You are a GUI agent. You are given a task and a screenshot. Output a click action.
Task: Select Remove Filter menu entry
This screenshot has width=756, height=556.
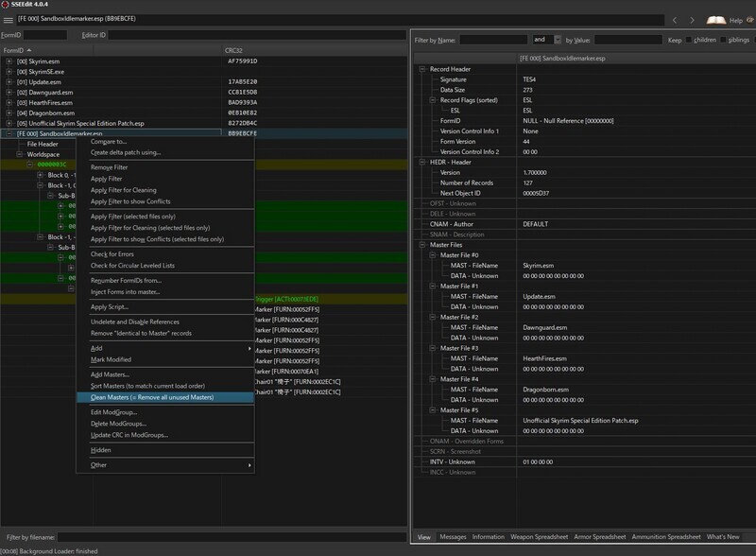coord(164,167)
